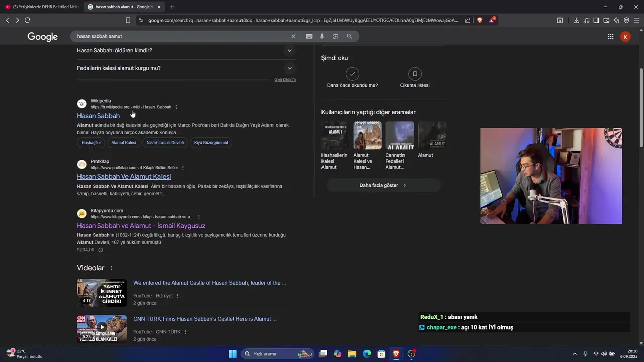Open 'Hasan Sabbah ve Alamut - İsmail Kaygusuz'
644x362 pixels.
point(141,226)
